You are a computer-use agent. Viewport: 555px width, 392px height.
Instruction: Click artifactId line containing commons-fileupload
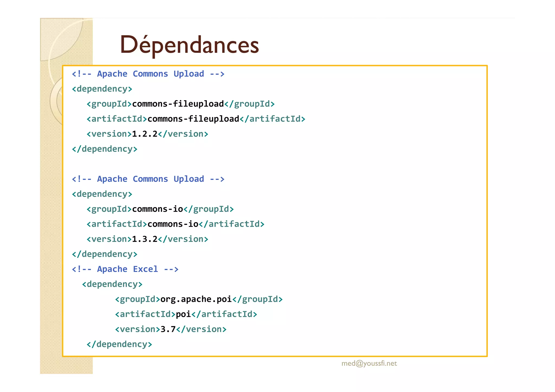196,119
